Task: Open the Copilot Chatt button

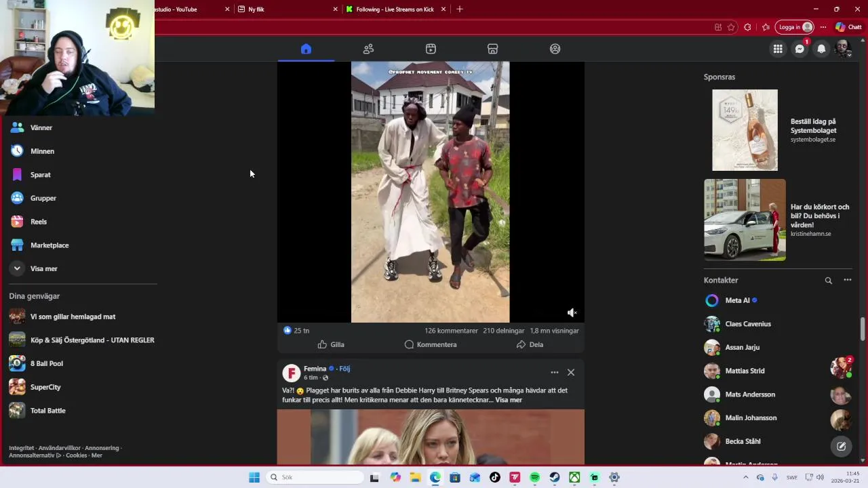Action: click(x=848, y=27)
